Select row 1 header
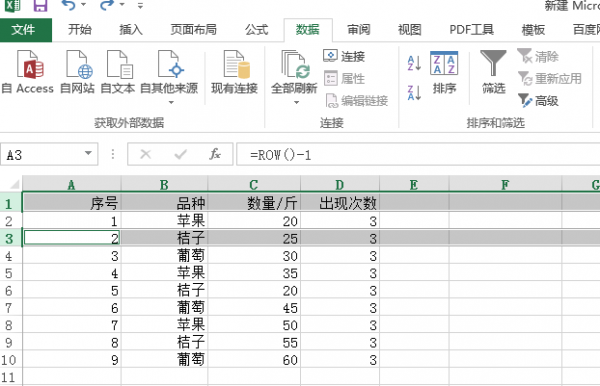This screenshot has width=600, height=386. pos(11,203)
